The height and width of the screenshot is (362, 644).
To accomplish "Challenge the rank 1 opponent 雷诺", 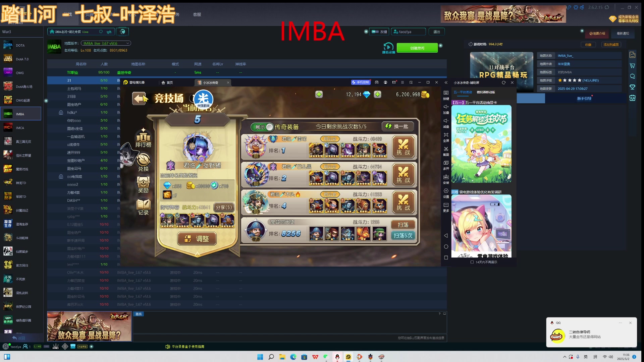I will tap(403, 147).
